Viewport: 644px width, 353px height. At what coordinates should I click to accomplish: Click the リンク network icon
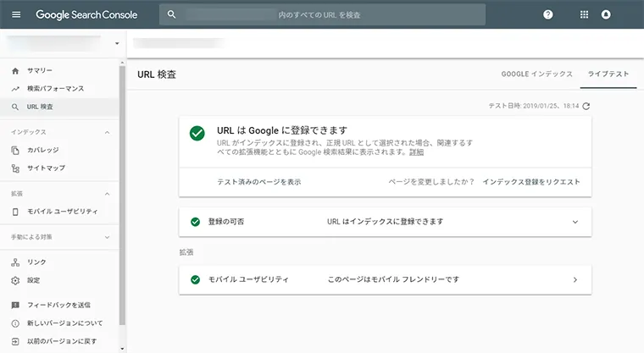coord(15,262)
